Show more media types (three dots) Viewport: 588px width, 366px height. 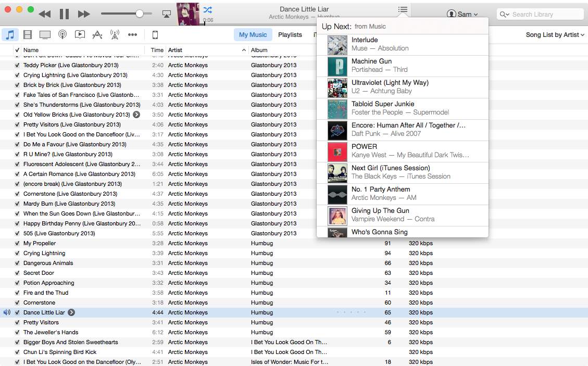132,34
